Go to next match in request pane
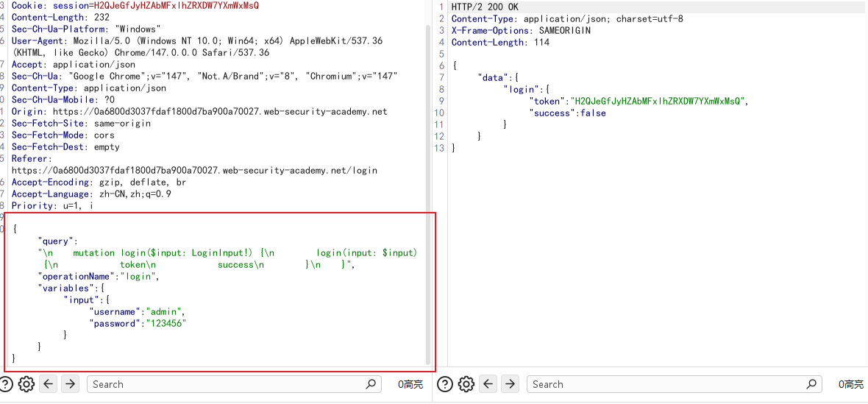This screenshot has width=868, height=404. tap(70, 383)
